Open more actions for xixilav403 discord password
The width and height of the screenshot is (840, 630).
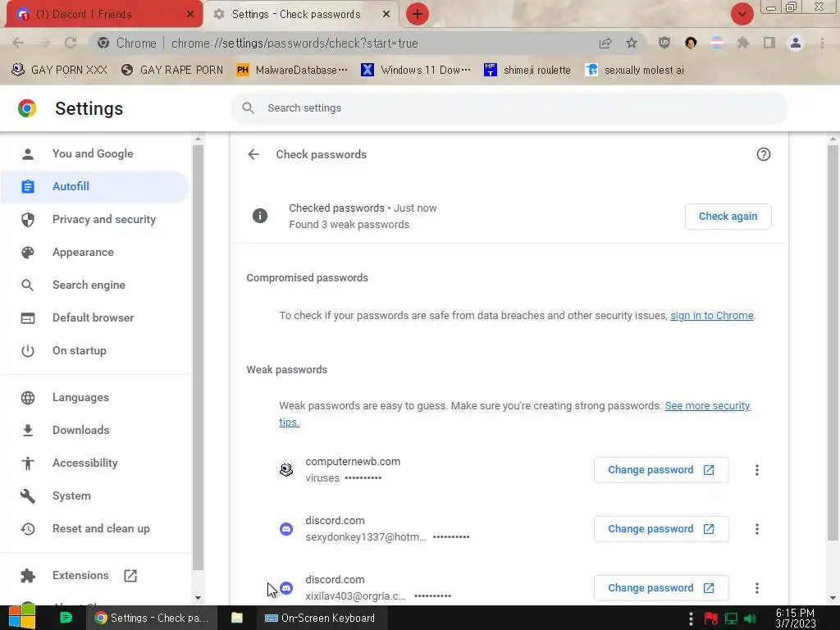coord(757,587)
